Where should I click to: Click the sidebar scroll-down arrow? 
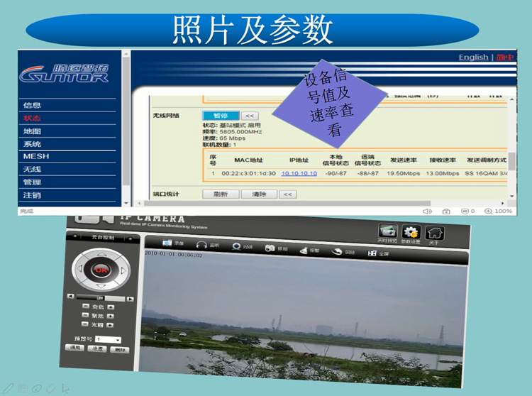pyautogui.click(x=126, y=203)
